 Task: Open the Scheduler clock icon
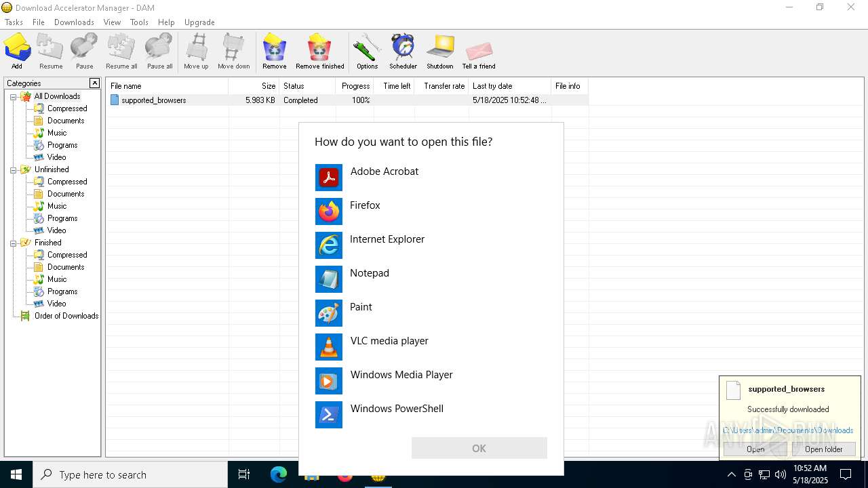403,52
